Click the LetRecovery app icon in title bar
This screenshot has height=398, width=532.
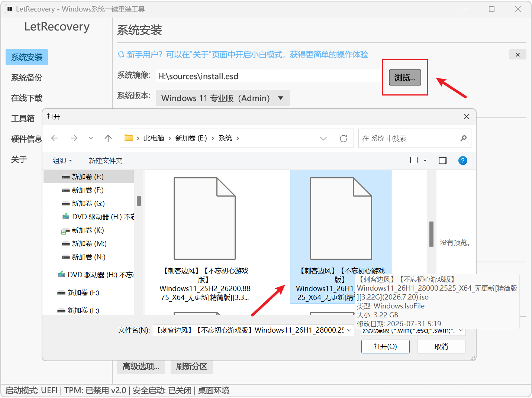(10, 9)
